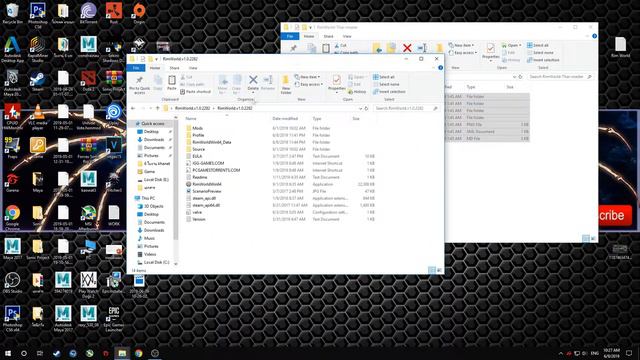Open the Delete dropdown arrow in front window
The width and height of the screenshot is (640, 360).
pos(253,92)
